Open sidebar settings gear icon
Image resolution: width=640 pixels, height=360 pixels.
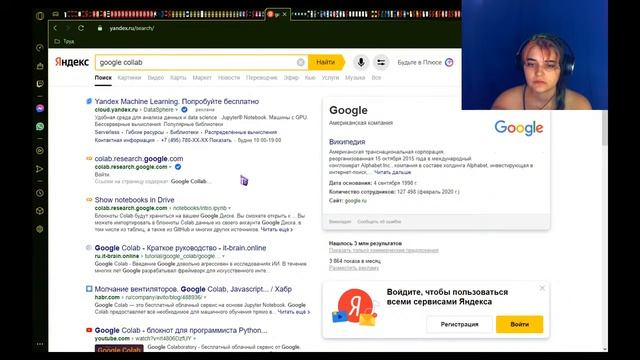click(40, 229)
